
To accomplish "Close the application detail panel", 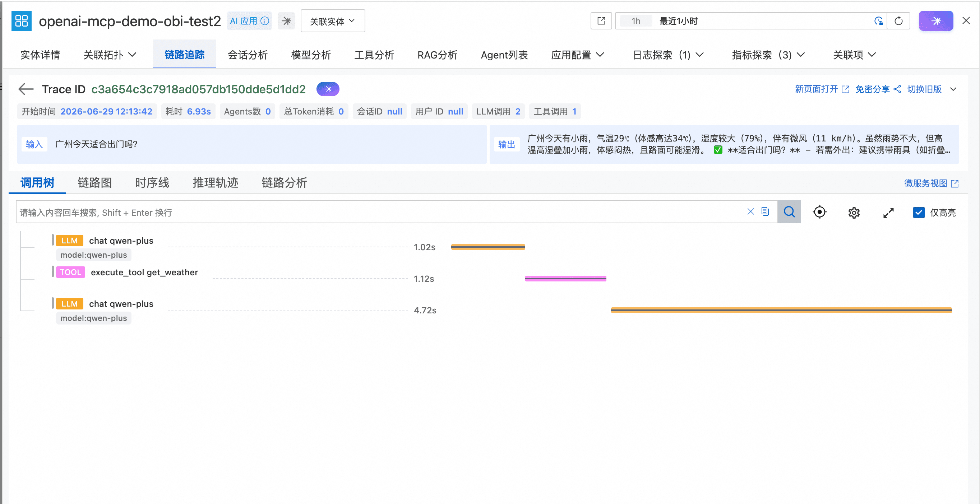I will (966, 21).
